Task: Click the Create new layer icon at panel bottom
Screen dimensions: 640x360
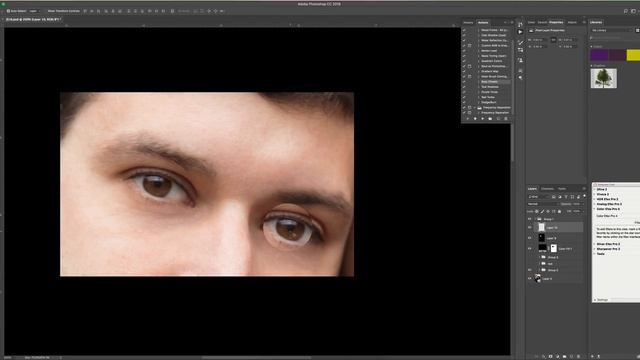Action: tap(571, 356)
